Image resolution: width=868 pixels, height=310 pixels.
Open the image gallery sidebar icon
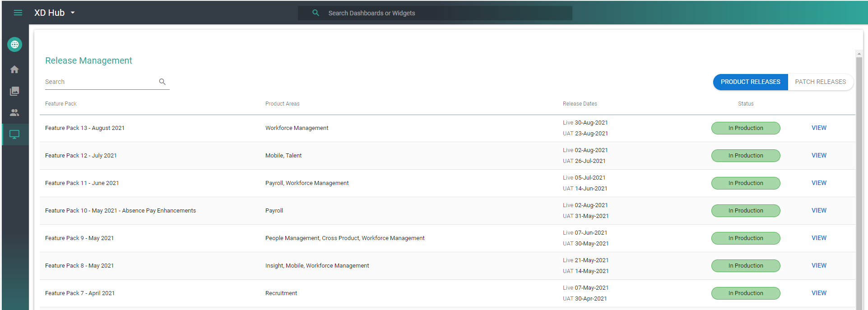[14, 91]
